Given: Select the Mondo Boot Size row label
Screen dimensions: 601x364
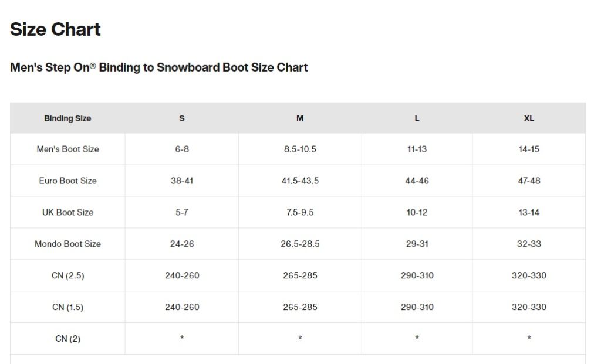Looking at the screenshot, I should (x=67, y=244).
